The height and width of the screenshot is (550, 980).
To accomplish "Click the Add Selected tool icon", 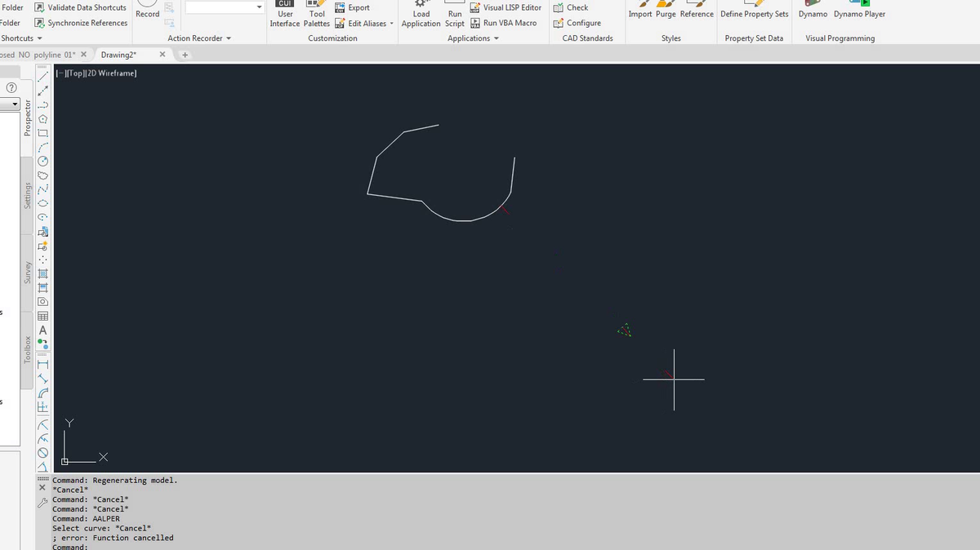I will click(43, 344).
